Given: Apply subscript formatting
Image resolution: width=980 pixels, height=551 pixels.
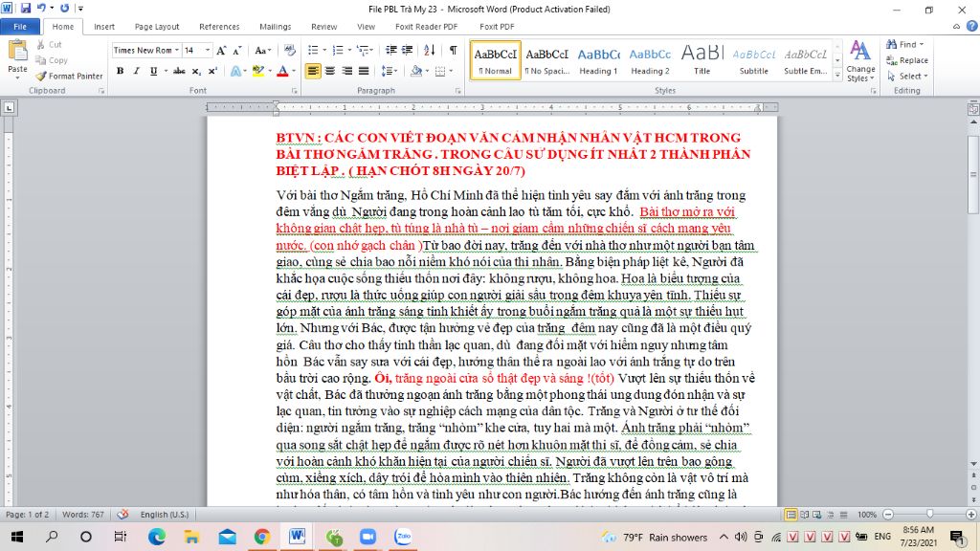Looking at the screenshot, I should point(196,71).
